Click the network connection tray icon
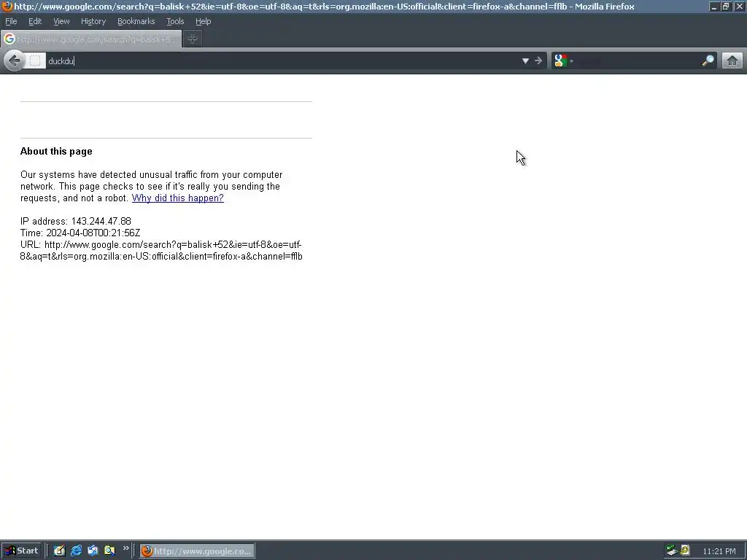The width and height of the screenshot is (747, 560). coord(672,551)
